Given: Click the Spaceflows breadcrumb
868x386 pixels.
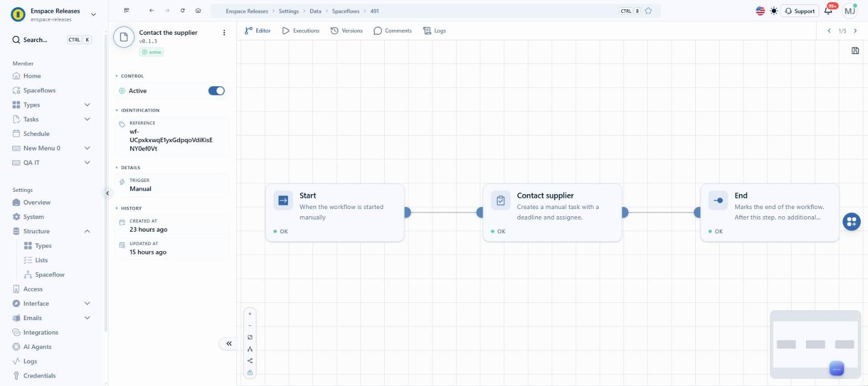Looking at the screenshot, I should coord(345,11).
